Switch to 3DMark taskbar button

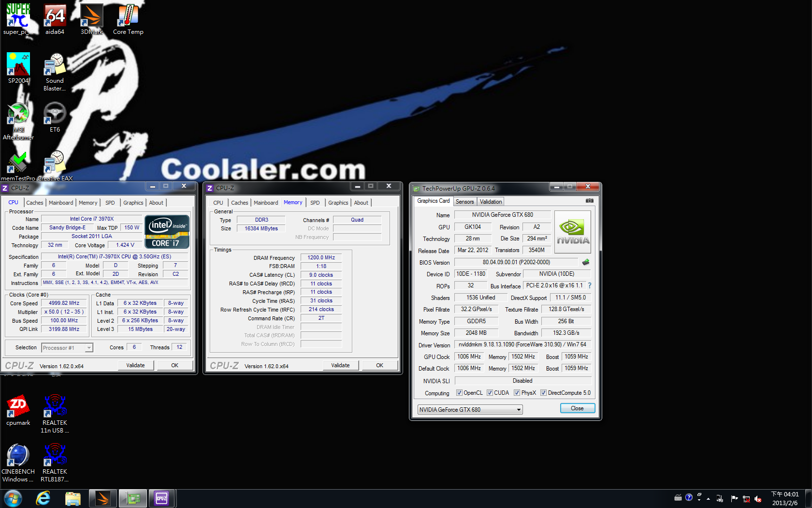tap(103, 498)
